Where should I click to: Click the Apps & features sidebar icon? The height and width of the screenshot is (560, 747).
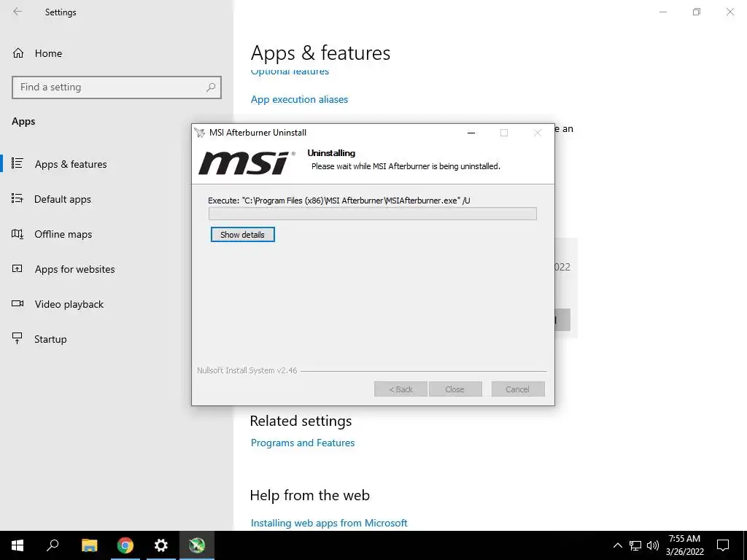tap(18, 163)
